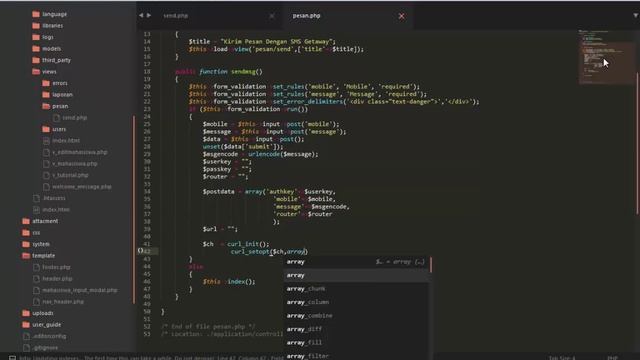Click 'sendmsg' function name in code
The width and height of the screenshot is (640, 360).
pos(243,71)
